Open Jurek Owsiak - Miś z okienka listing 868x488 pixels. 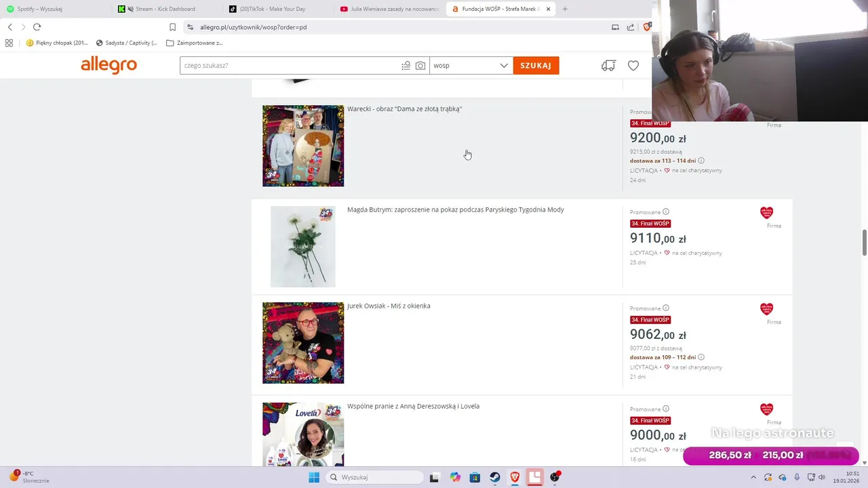tap(389, 306)
